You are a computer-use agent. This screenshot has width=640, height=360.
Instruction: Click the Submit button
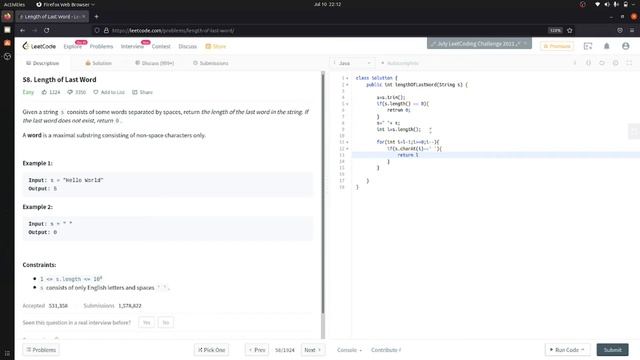[x=613, y=350]
